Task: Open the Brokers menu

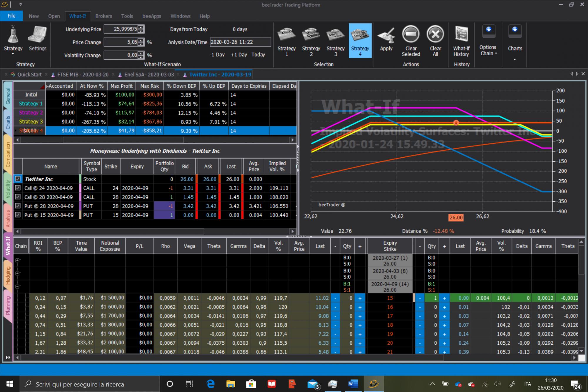Action: pos(103,16)
